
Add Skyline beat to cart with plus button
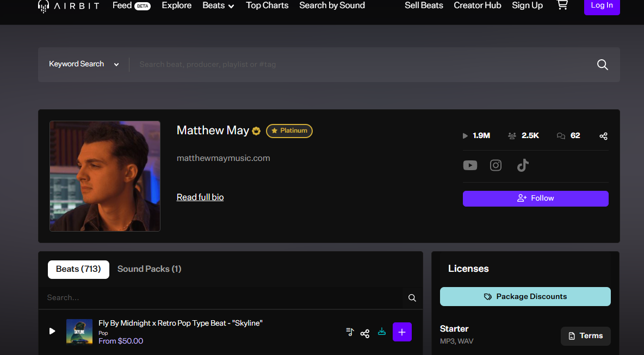click(402, 332)
